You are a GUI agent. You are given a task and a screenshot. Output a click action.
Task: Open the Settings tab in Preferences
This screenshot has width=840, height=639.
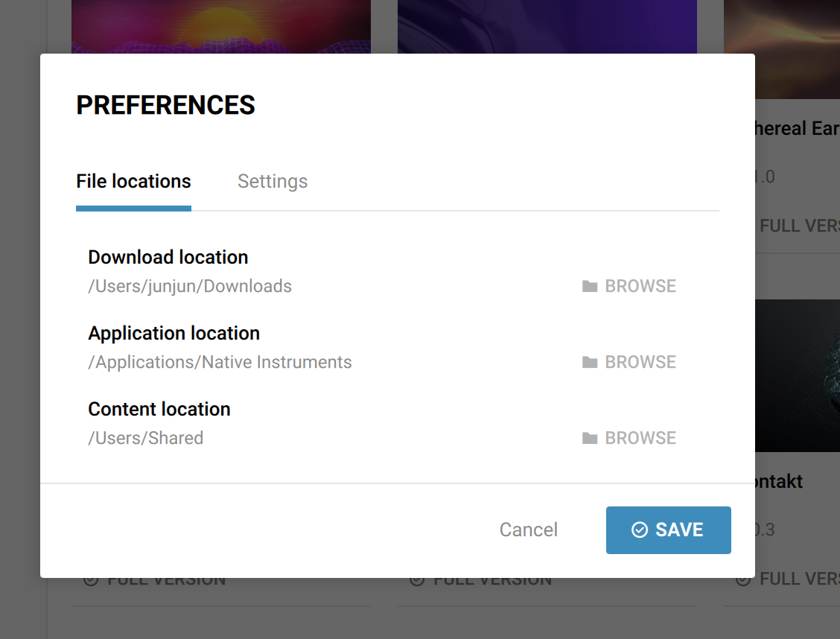(273, 182)
